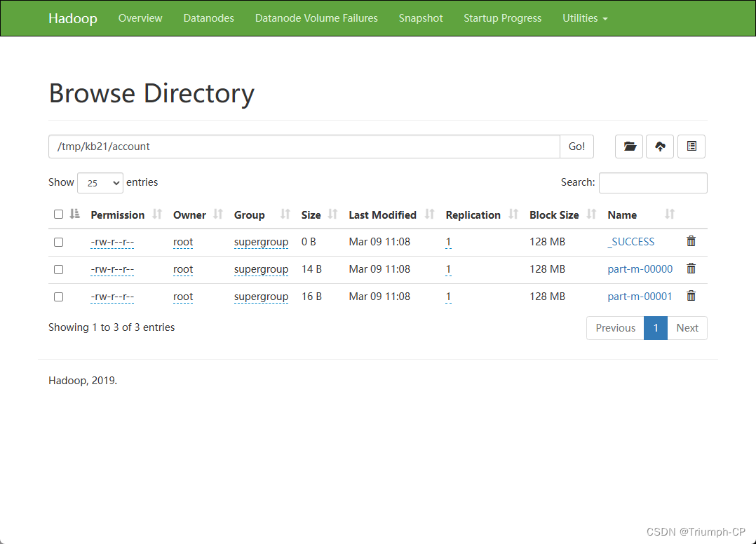756x544 pixels.
Task: View the Startup Progress page
Action: pos(502,18)
